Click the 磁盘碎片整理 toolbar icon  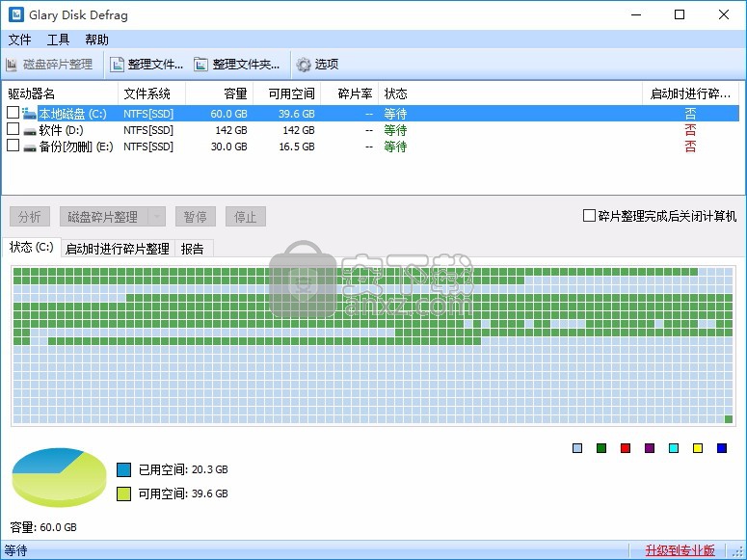(12, 65)
